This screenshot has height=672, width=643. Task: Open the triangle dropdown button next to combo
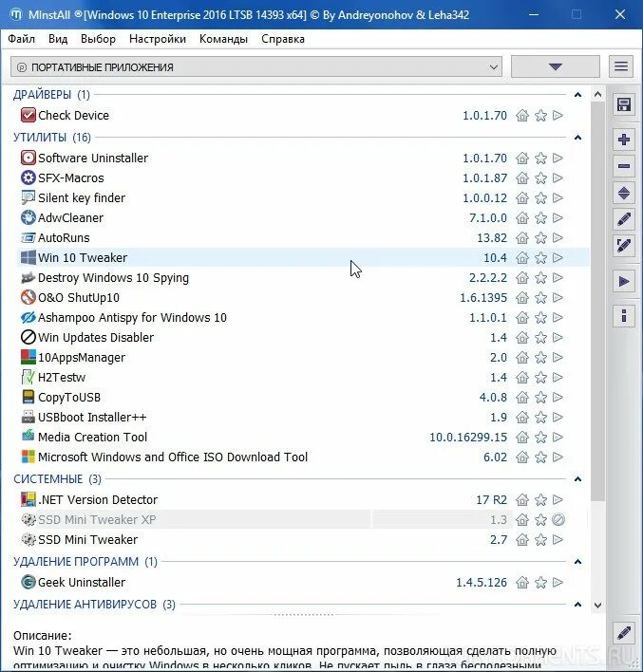[x=555, y=66]
